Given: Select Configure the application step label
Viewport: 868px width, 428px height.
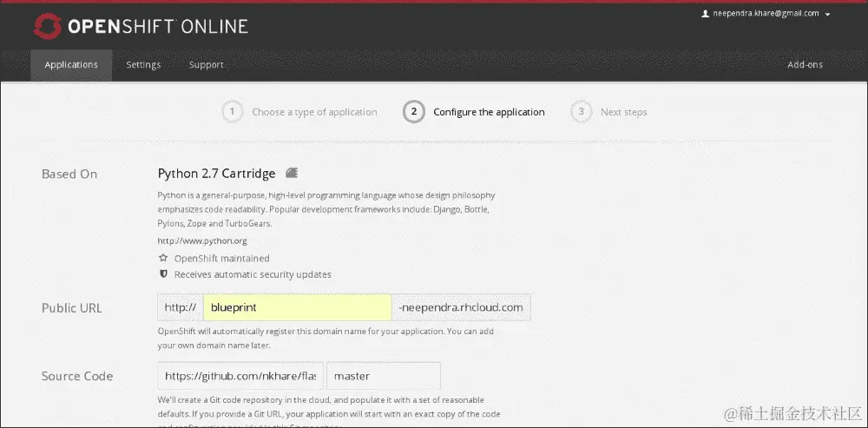Looking at the screenshot, I should point(489,112).
